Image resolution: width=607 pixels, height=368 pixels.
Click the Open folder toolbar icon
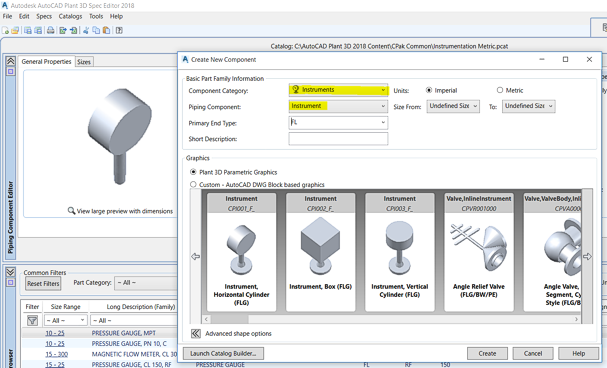click(x=15, y=30)
